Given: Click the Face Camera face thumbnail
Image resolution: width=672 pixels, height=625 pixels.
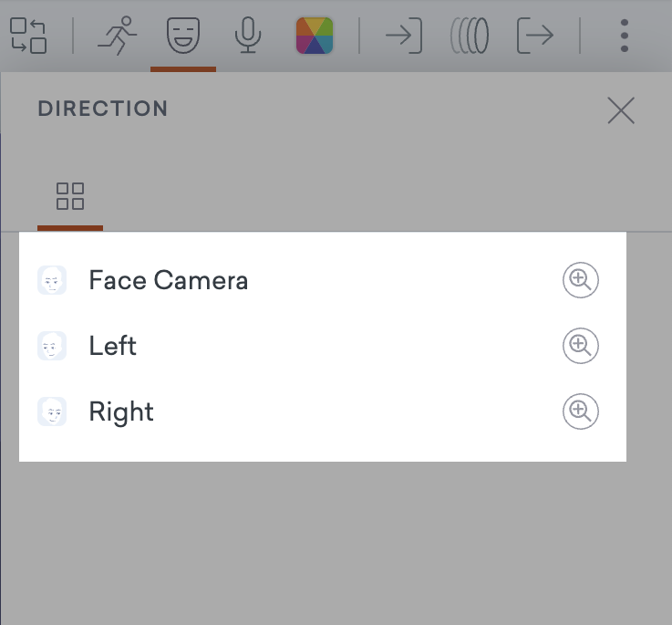Looking at the screenshot, I should click(52, 280).
